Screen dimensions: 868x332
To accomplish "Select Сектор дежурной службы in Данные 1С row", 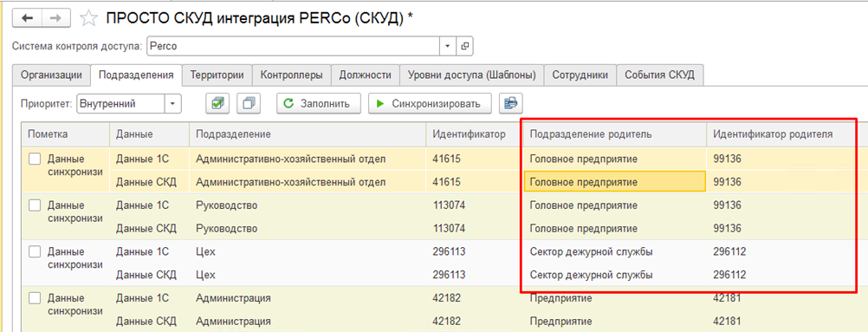I will (x=614, y=251).
